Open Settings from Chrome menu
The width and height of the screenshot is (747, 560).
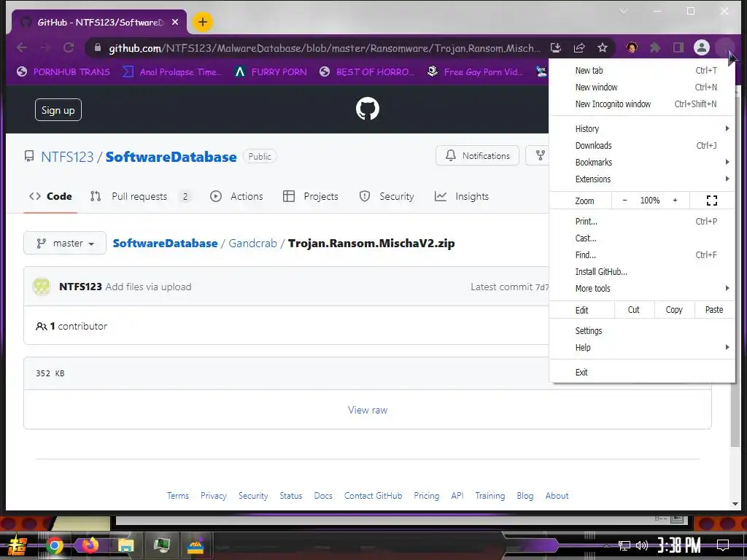(x=642, y=330)
